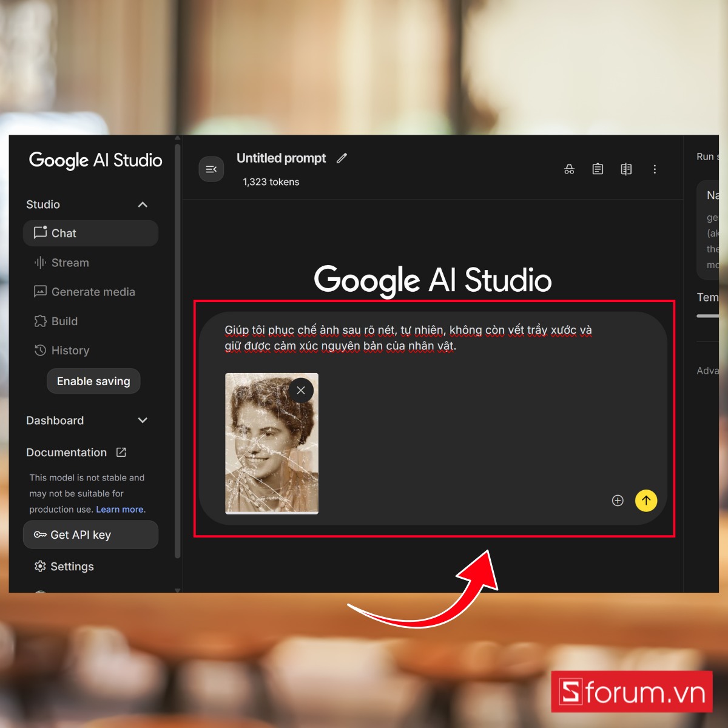
Task: Open the compare mode icon
Action: [626, 169]
